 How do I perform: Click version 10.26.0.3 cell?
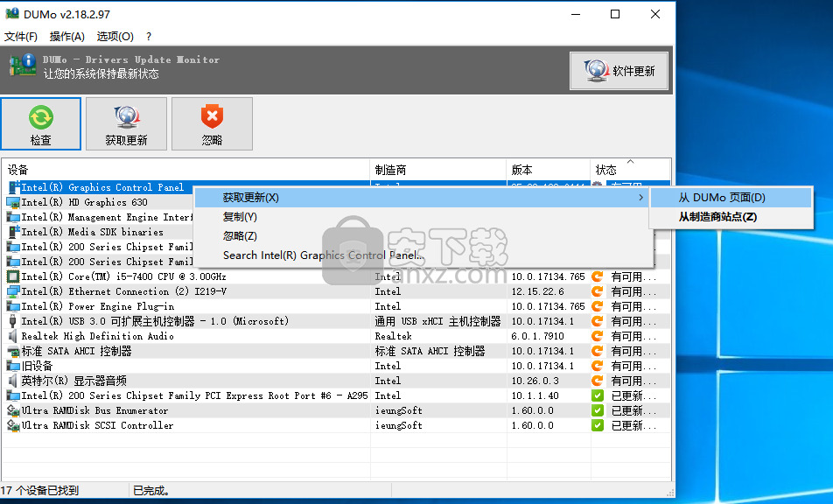(x=534, y=381)
